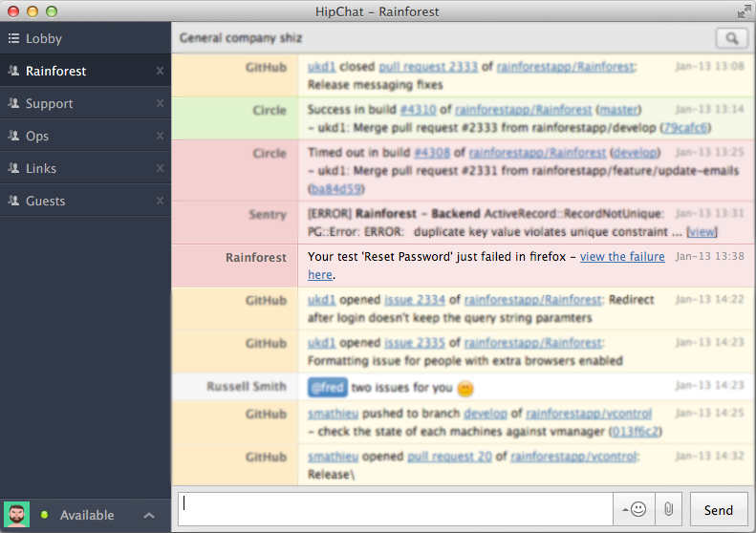Open build #4310 link
Image resolution: width=756 pixels, height=533 pixels.
[x=418, y=110]
